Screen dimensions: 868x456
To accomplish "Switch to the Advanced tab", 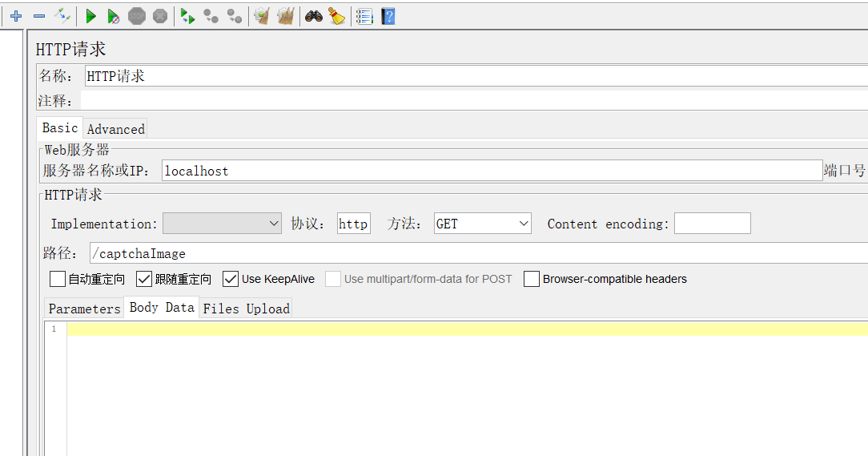I will click(115, 129).
